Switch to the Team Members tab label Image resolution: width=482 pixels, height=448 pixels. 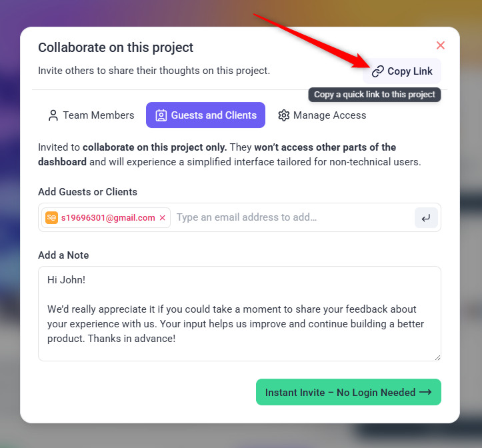[99, 115]
